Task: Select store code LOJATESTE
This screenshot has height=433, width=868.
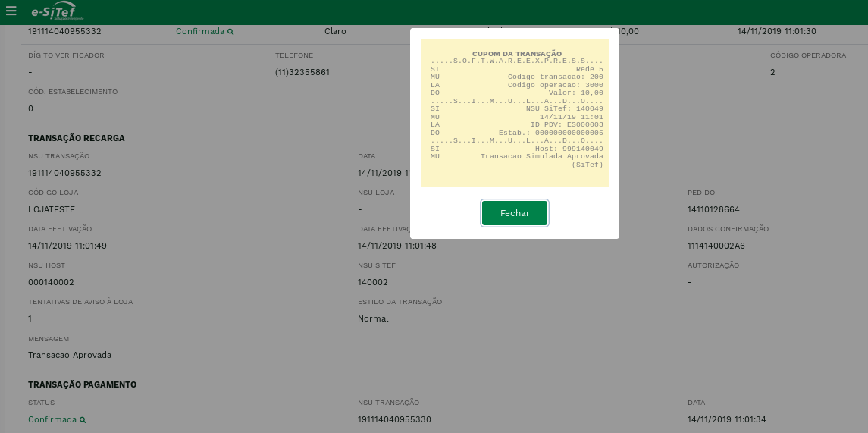Action: pos(52,210)
